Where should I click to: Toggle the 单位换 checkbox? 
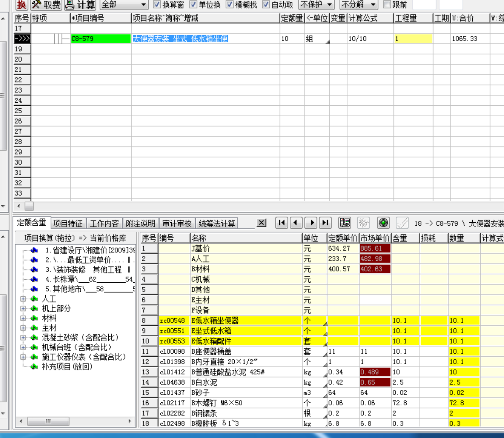click(193, 4)
